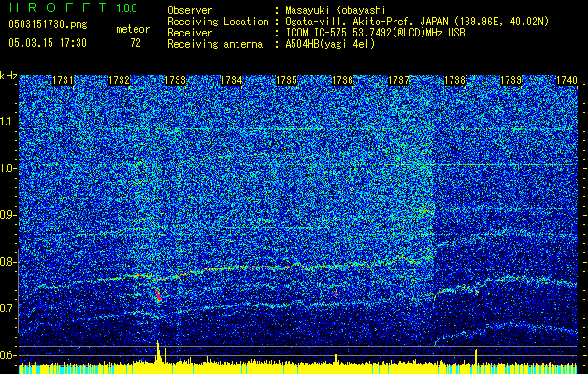Click the 1735 time marker

click(x=286, y=80)
